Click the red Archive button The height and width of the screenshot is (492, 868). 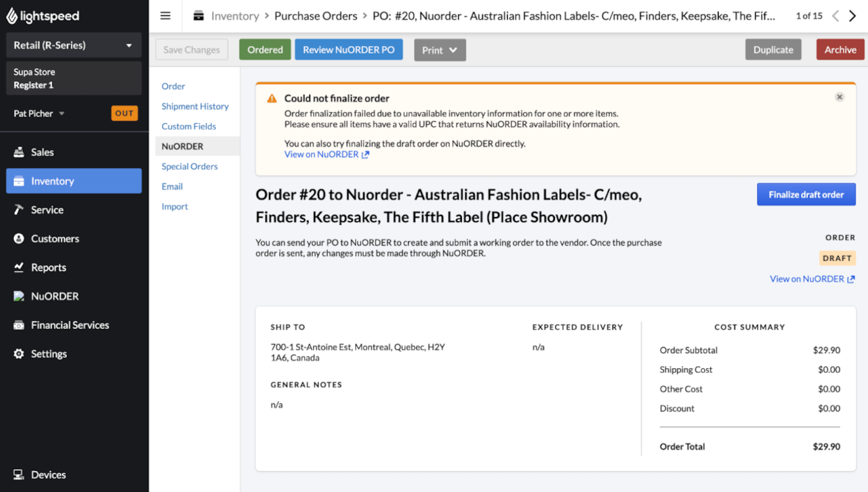click(x=840, y=50)
